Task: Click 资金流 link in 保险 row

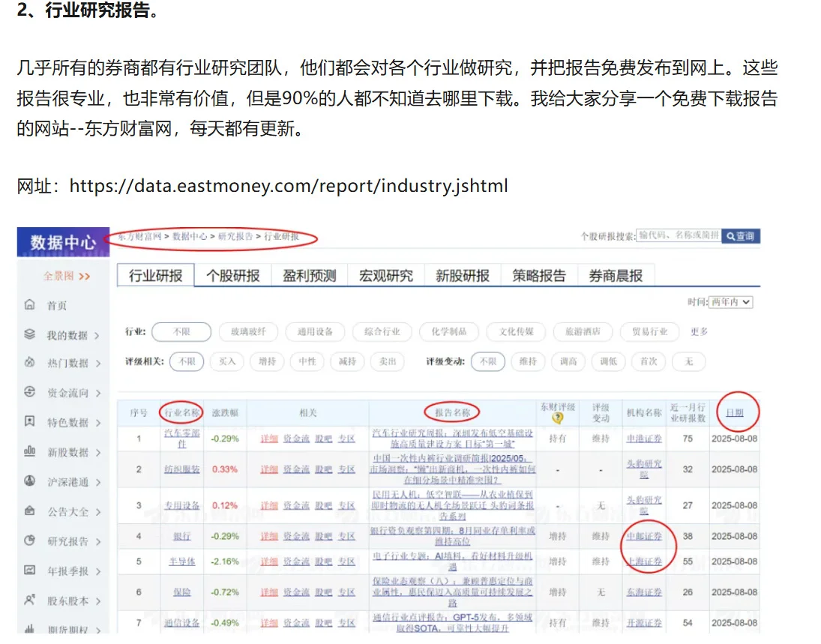Action: click(x=296, y=592)
